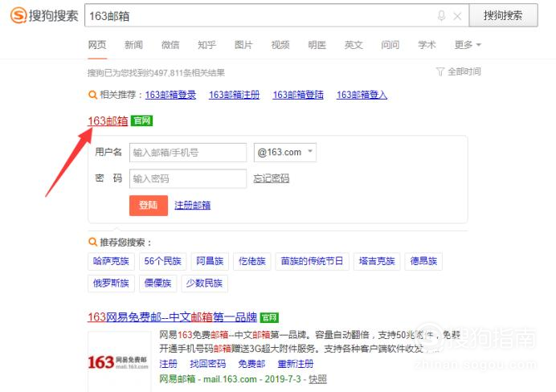Viewport: 556px width, 392px height.
Task: Clear the search box with the X icon
Action: [x=457, y=16]
